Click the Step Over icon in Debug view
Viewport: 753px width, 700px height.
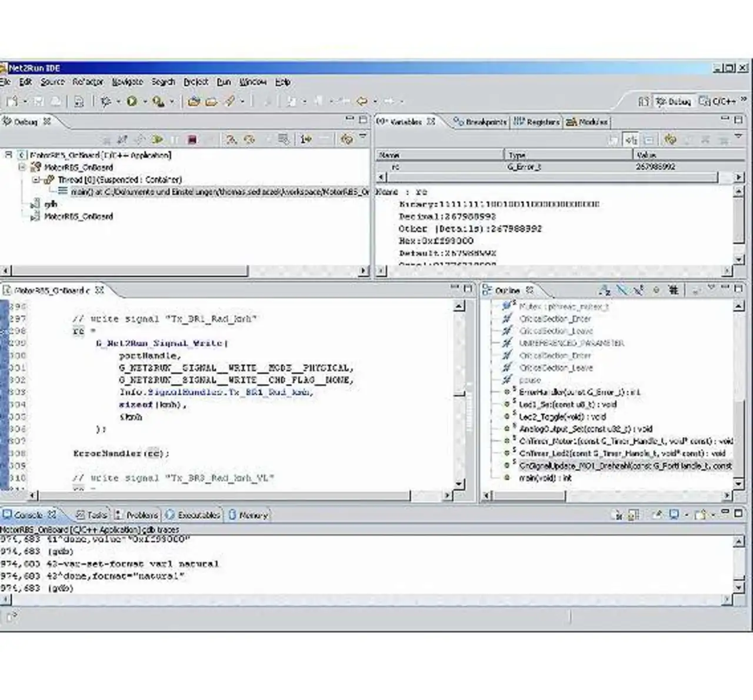pos(249,139)
